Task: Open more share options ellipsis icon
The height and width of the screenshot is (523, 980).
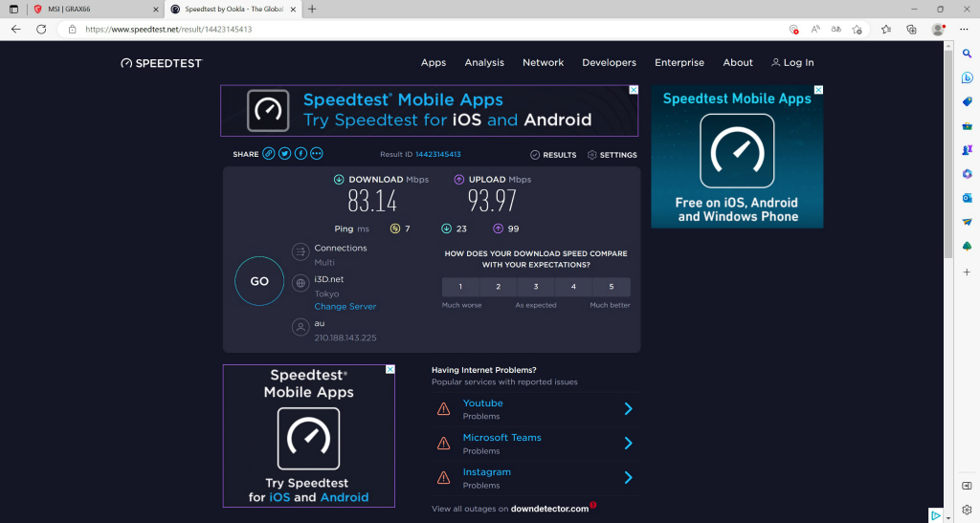Action: (317, 154)
